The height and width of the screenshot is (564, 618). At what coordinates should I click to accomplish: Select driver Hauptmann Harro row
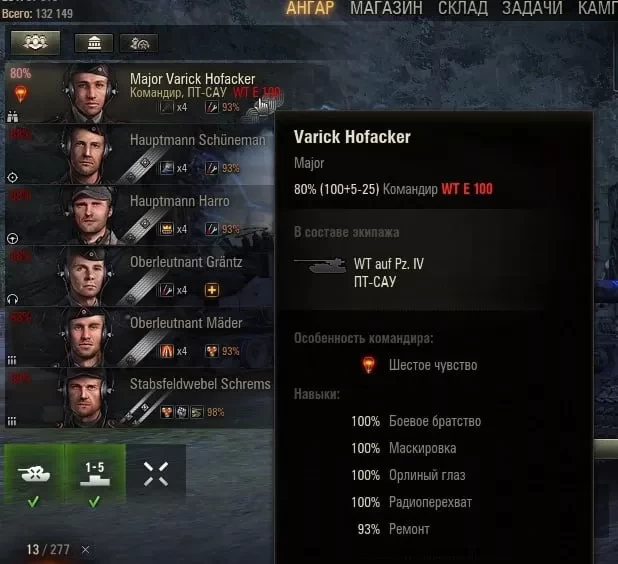[x=140, y=215]
